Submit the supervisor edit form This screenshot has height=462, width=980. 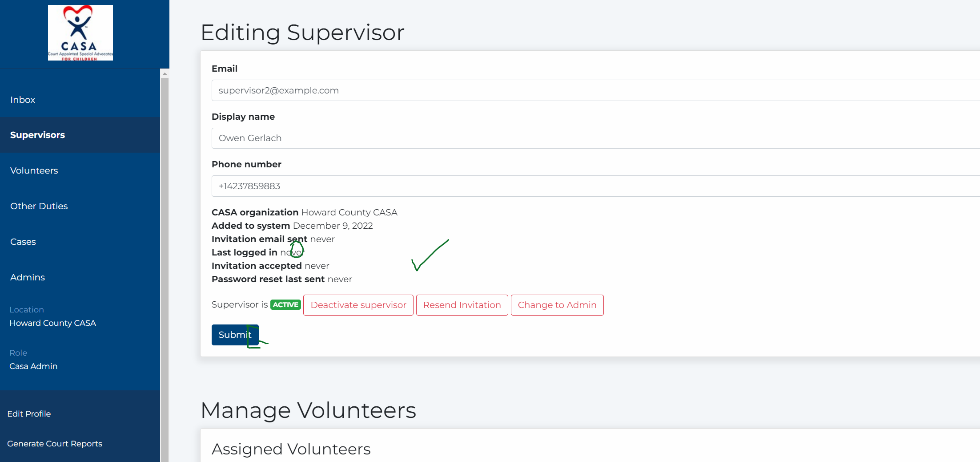tap(235, 335)
